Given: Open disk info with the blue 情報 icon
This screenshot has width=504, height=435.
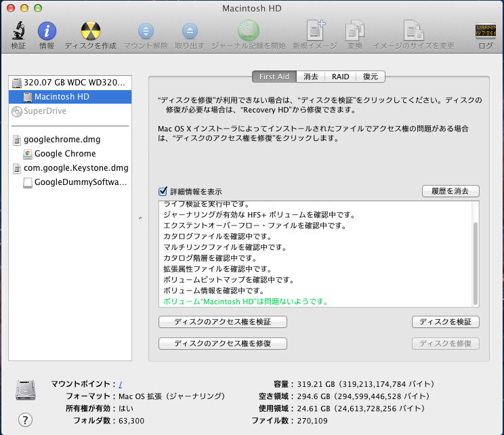Looking at the screenshot, I should [x=47, y=31].
